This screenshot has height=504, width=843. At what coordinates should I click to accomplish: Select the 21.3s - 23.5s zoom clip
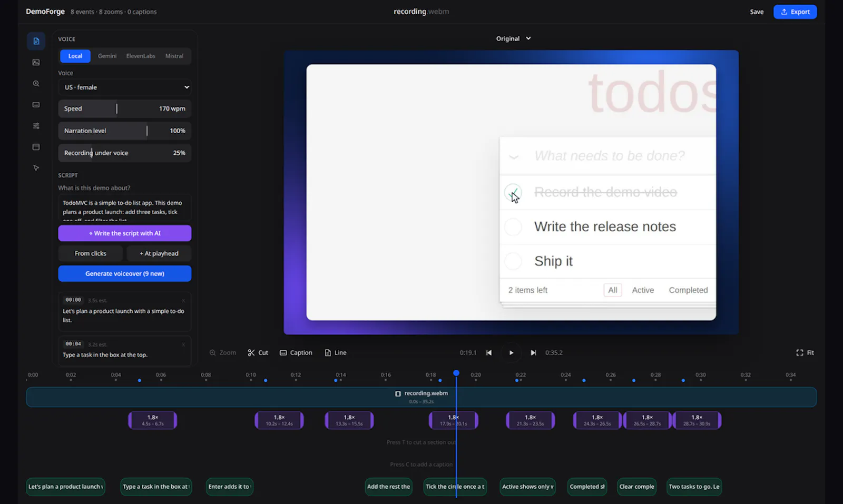coord(531,420)
